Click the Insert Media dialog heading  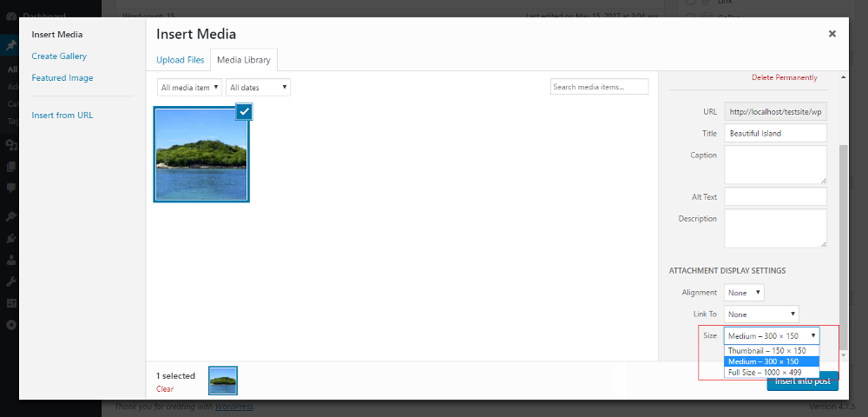click(196, 34)
